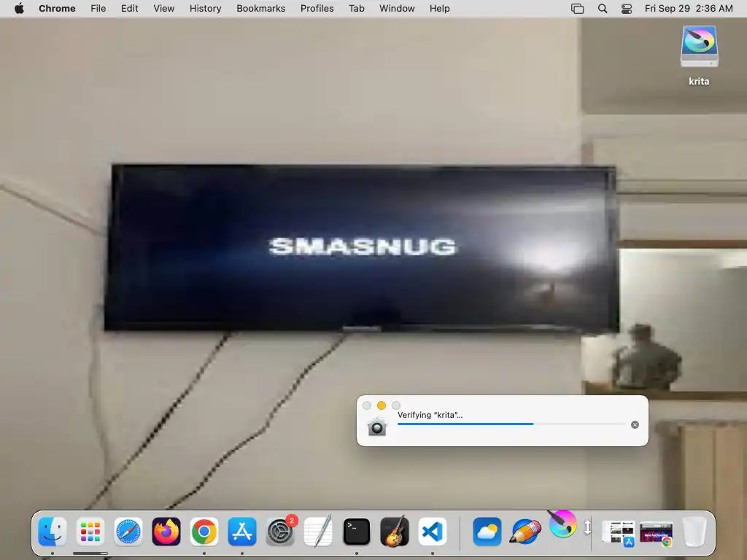Open the Profiles menu
This screenshot has width=747, height=560.
tap(317, 9)
